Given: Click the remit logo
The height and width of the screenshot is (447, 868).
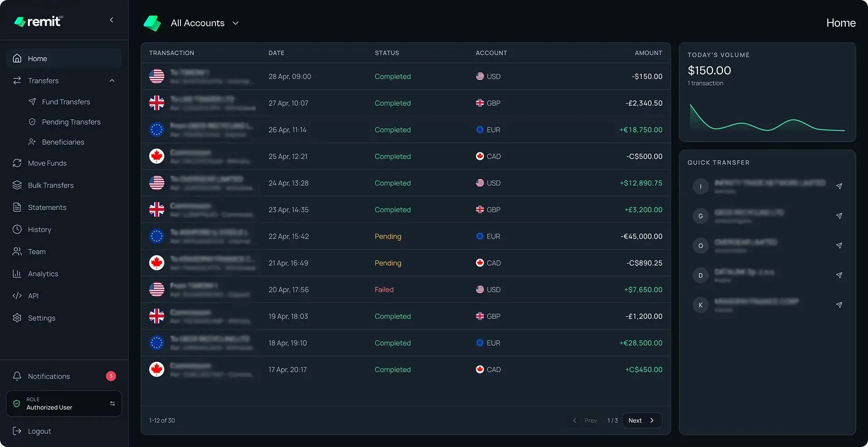Looking at the screenshot, I should pos(39,21).
